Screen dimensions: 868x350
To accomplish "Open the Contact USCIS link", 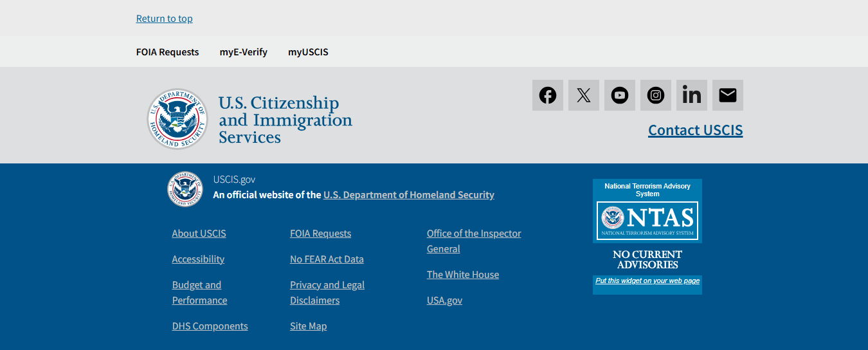I will pyautogui.click(x=695, y=130).
